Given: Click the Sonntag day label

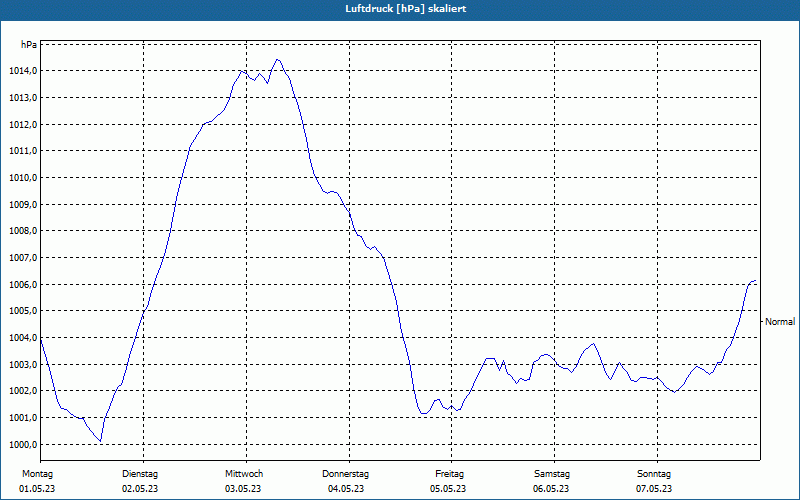Looking at the screenshot, I should pyautogui.click(x=654, y=474).
